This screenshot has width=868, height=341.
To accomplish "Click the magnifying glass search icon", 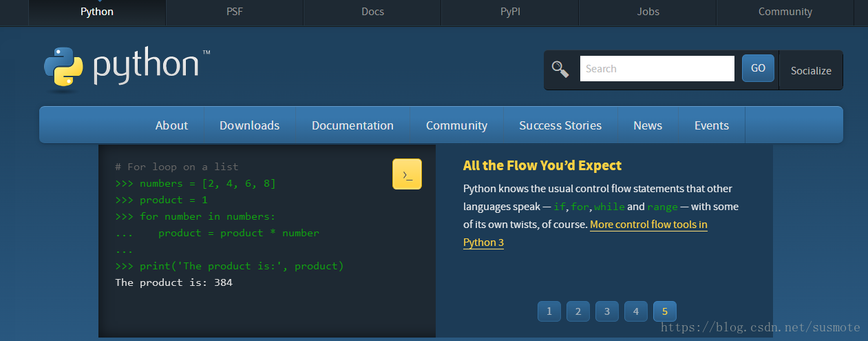I will pos(560,69).
